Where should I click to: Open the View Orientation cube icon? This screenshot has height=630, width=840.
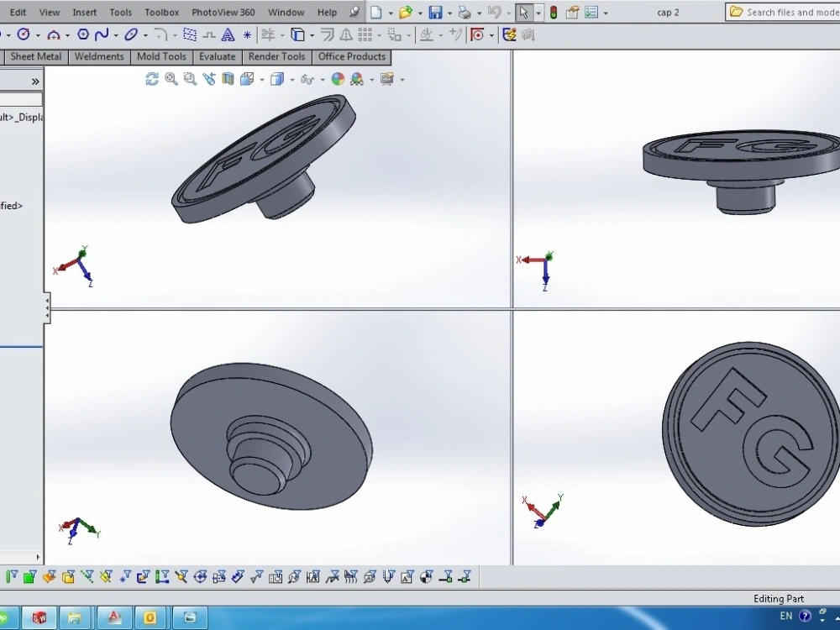click(x=247, y=79)
